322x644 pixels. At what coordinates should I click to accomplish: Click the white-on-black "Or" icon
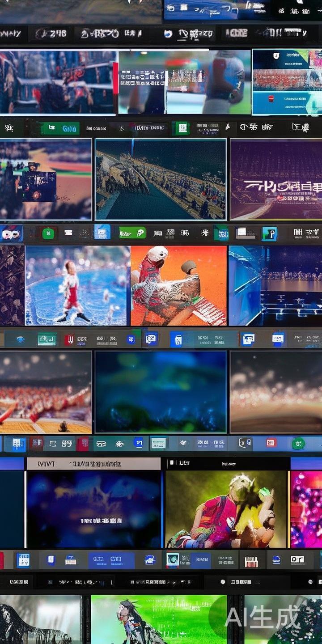click(297, 559)
